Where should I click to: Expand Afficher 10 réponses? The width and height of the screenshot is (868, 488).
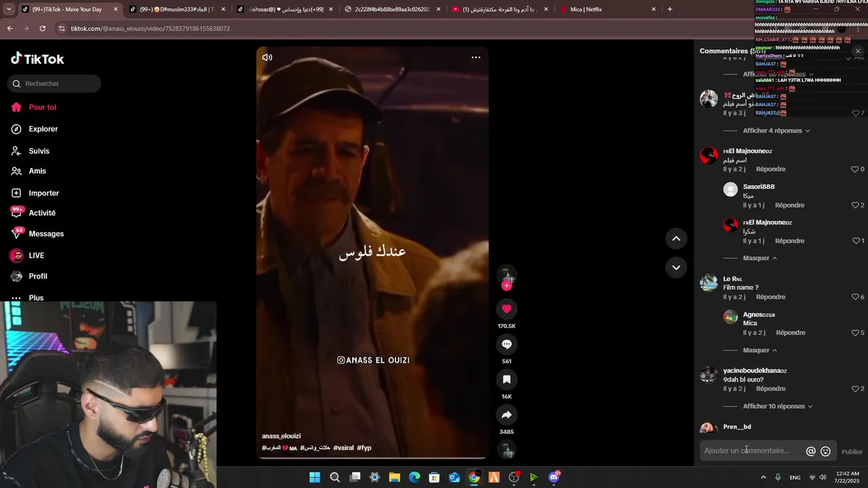[x=777, y=407]
